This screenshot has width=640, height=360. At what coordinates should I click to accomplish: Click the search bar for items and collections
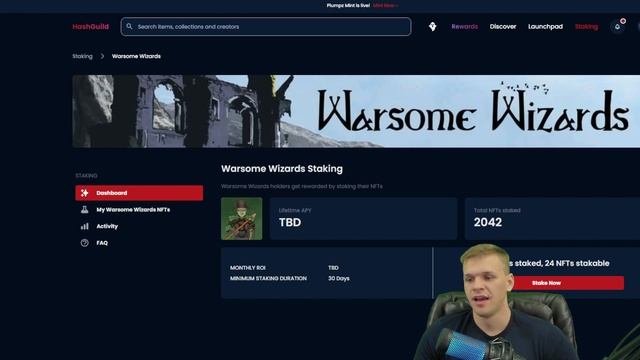(266, 27)
